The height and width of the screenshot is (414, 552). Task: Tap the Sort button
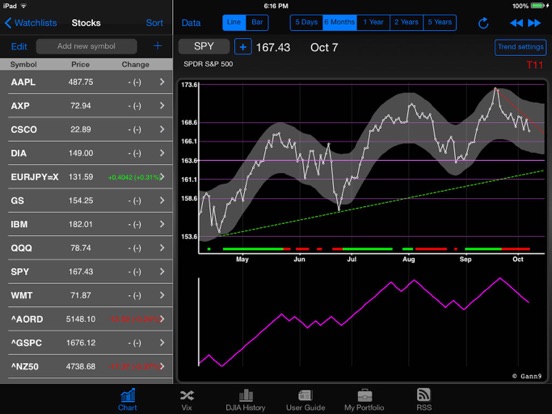pyautogui.click(x=154, y=23)
